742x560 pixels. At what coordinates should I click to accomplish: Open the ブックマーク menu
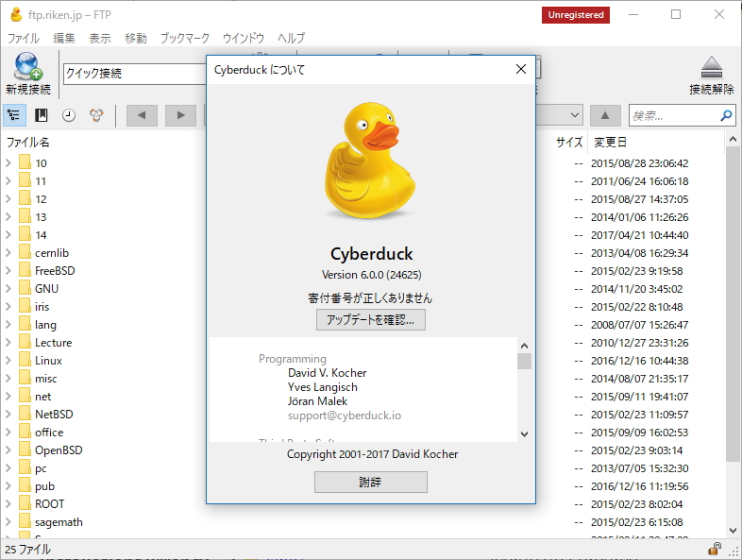pyautogui.click(x=184, y=38)
